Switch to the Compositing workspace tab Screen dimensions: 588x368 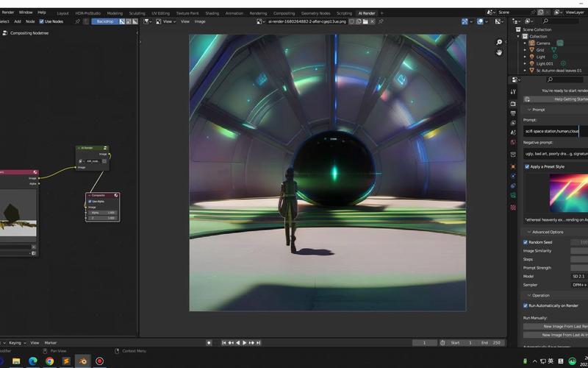[284, 13]
